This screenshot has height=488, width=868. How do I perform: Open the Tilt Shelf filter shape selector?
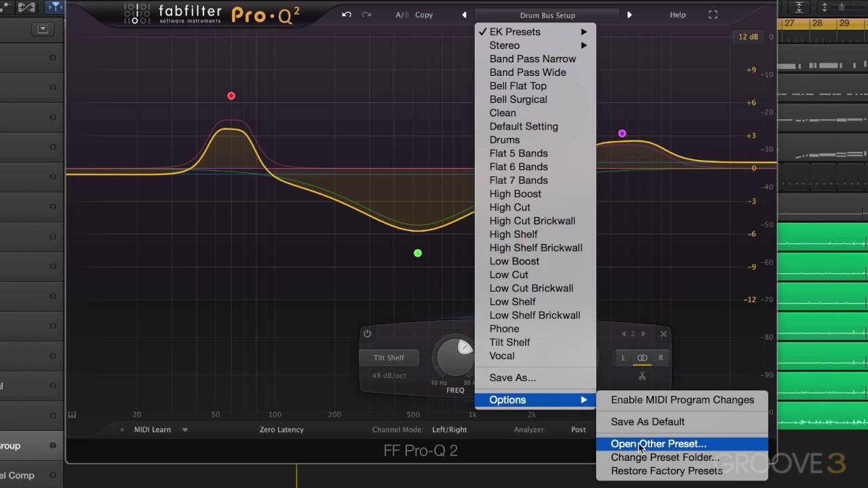(x=389, y=357)
